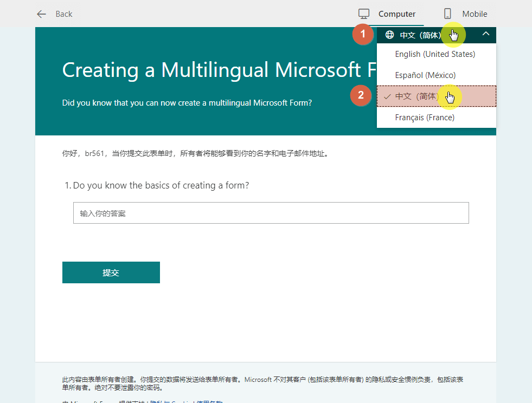Click the mobile phone icon
Image resolution: width=532 pixels, height=403 pixels.
coord(447,14)
